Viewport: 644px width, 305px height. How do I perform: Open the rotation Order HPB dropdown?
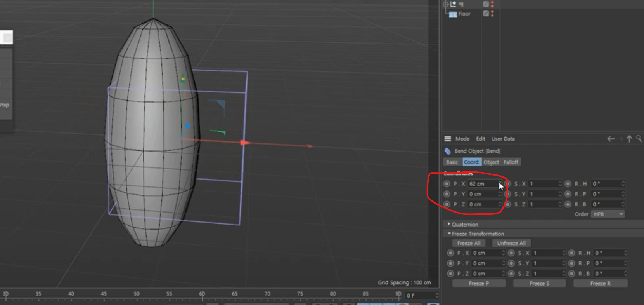[608, 214]
